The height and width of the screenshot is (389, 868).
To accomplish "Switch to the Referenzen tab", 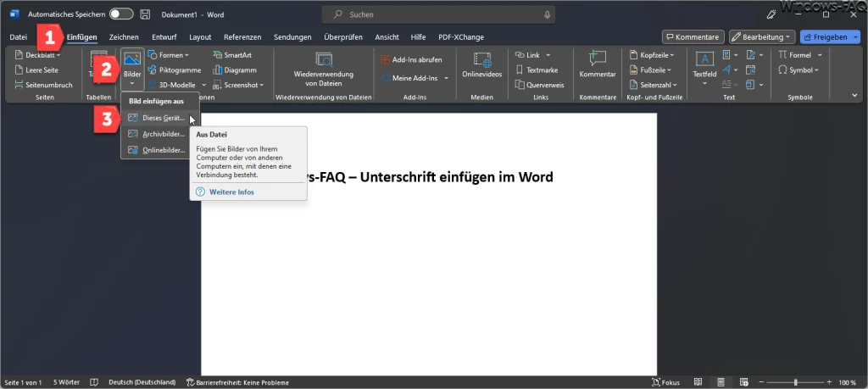I will [242, 37].
